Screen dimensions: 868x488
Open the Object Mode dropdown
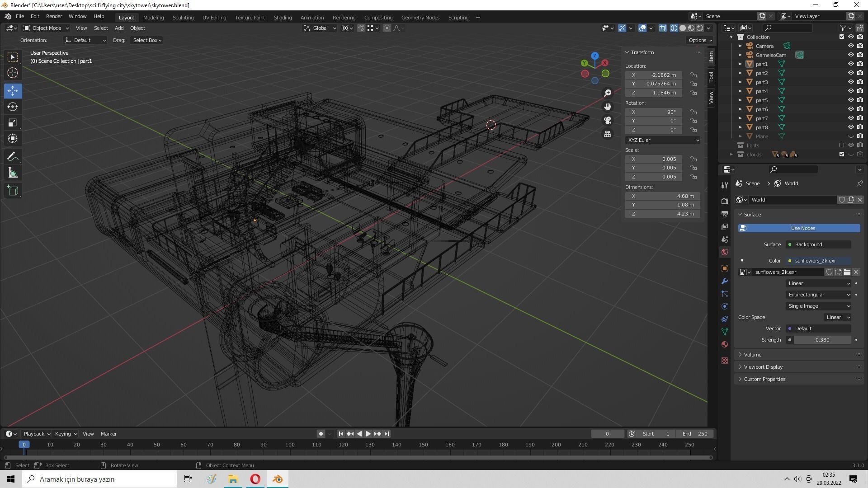pyautogui.click(x=46, y=28)
